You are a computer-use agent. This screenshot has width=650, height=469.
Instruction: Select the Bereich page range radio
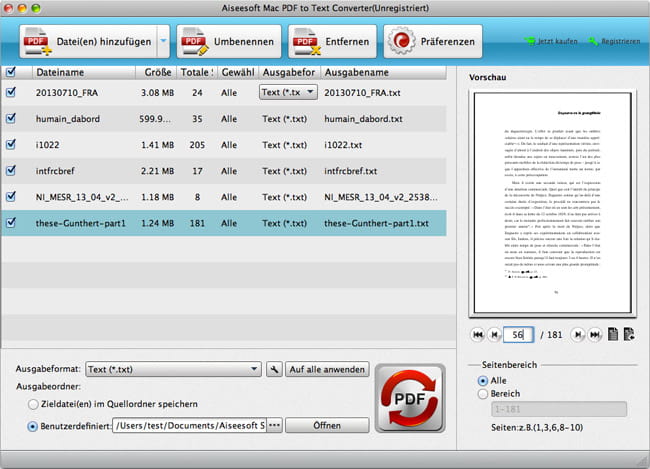pyautogui.click(x=483, y=394)
